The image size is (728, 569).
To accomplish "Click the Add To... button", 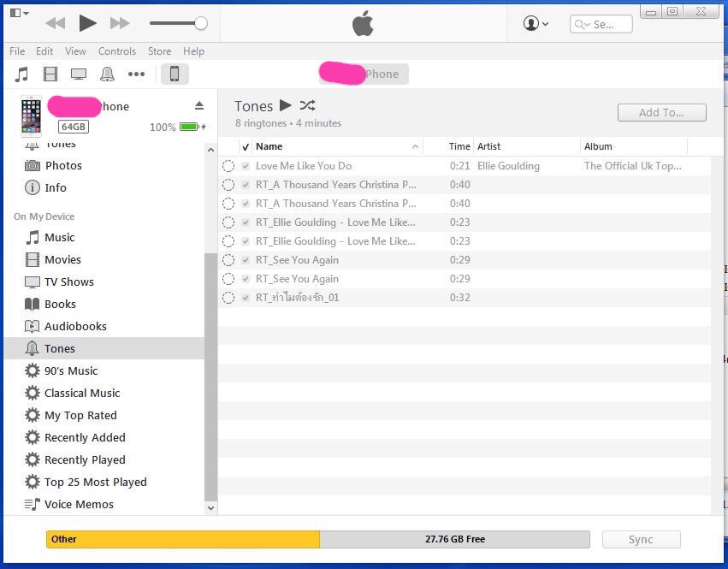I will coord(661,112).
